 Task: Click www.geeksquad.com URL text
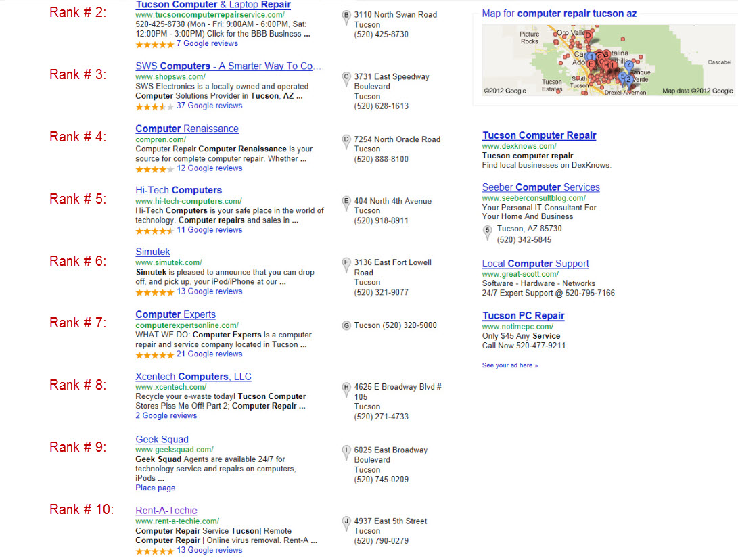174,449
